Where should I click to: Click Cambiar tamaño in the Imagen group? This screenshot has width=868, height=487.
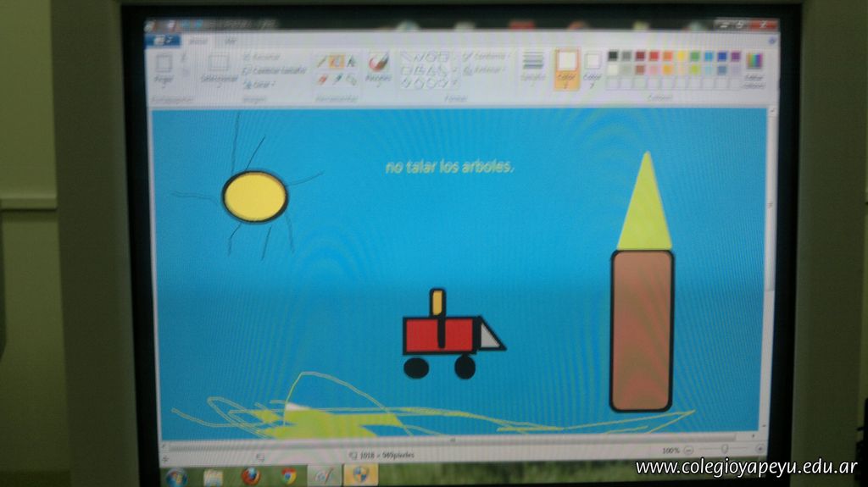click(x=275, y=70)
